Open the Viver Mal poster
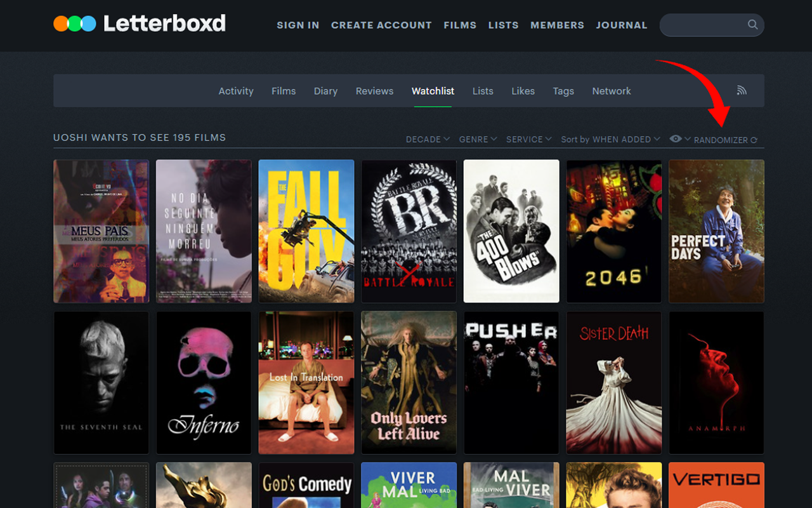The height and width of the screenshot is (508, 812). point(409,485)
